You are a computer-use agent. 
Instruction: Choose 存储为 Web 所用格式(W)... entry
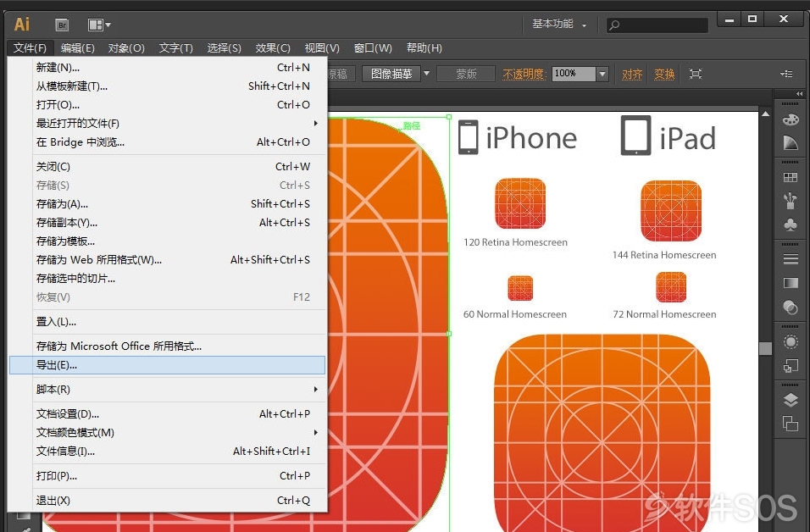(168, 259)
